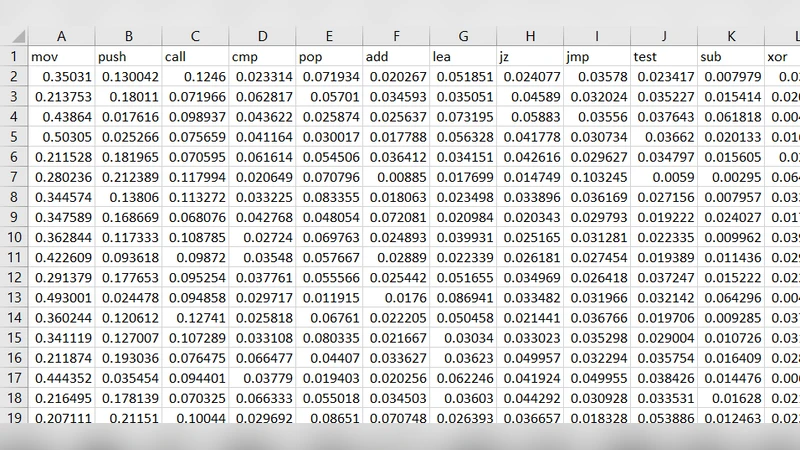The width and height of the screenshot is (800, 450).
Task: Select column A header
Action: coord(61,36)
